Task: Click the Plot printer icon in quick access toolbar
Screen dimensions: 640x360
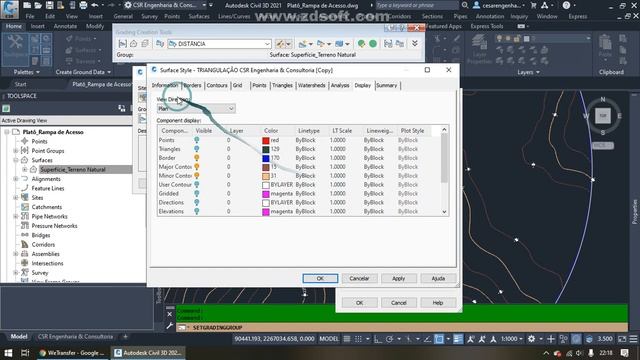Action: click(x=83, y=5)
